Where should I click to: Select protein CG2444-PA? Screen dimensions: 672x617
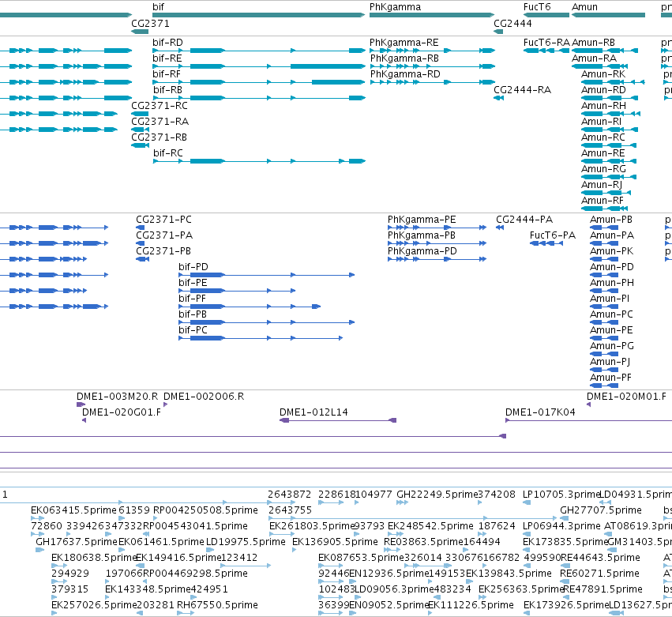524,220
